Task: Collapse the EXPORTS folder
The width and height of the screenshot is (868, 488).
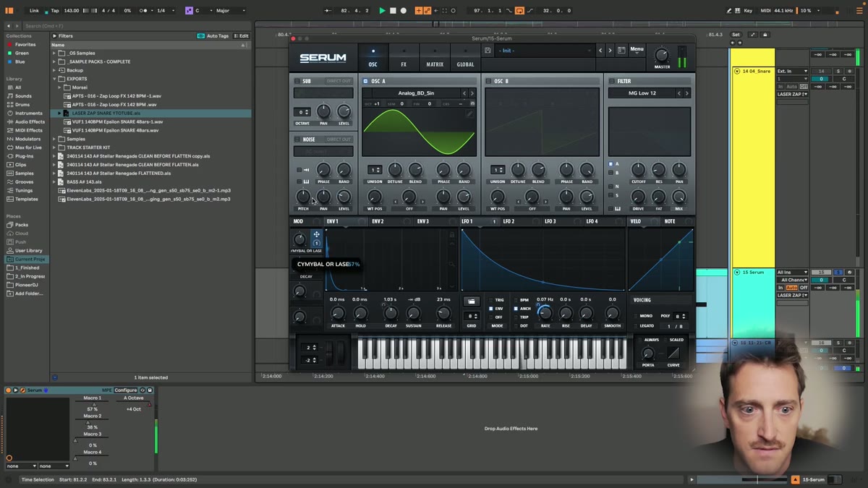Action: (54, 79)
